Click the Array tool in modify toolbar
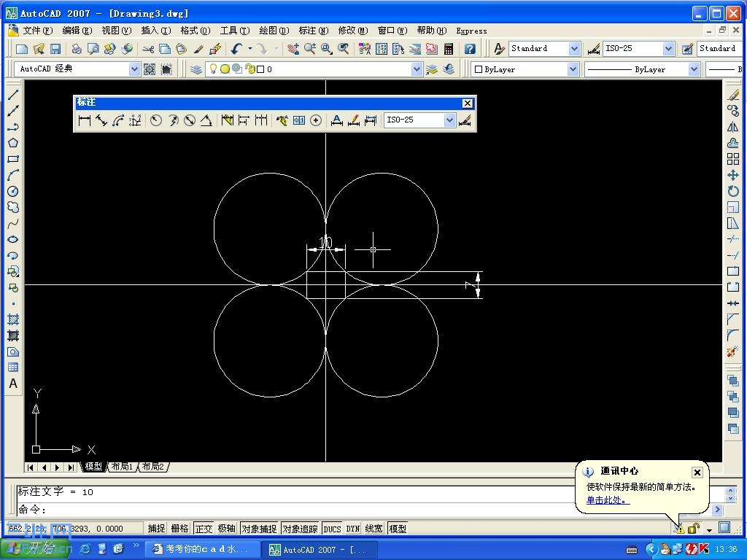The width and height of the screenshot is (747, 560). pyautogui.click(x=733, y=159)
